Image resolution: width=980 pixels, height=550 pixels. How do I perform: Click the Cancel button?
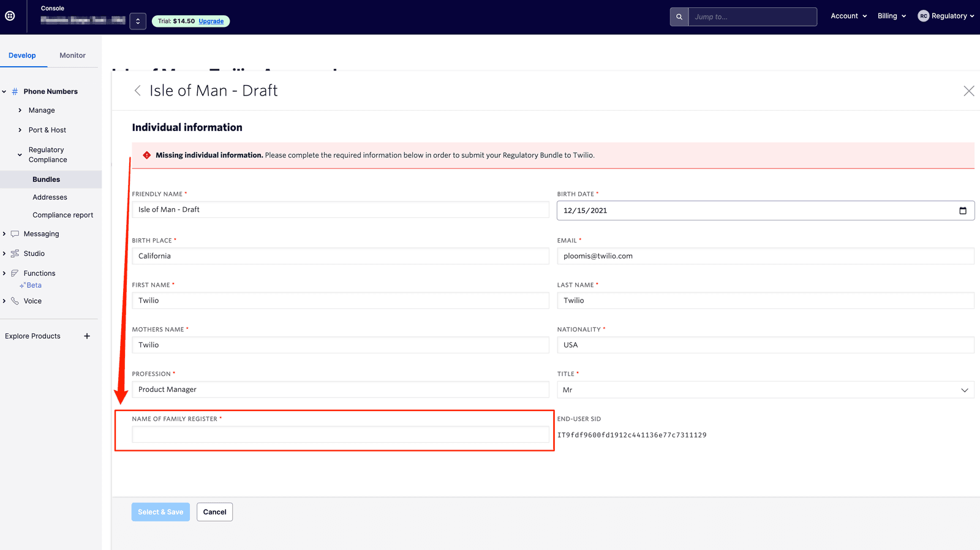pyautogui.click(x=214, y=512)
